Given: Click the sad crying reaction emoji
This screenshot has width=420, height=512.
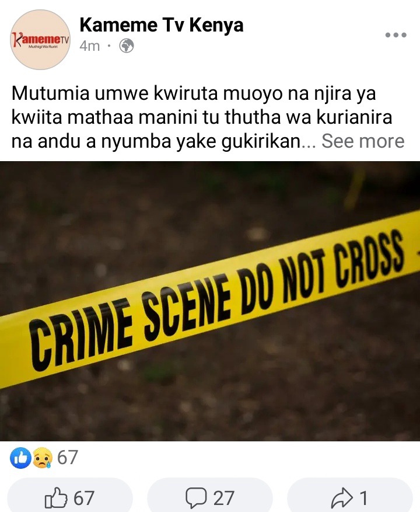Looking at the screenshot, I should pyautogui.click(x=43, y=458).
